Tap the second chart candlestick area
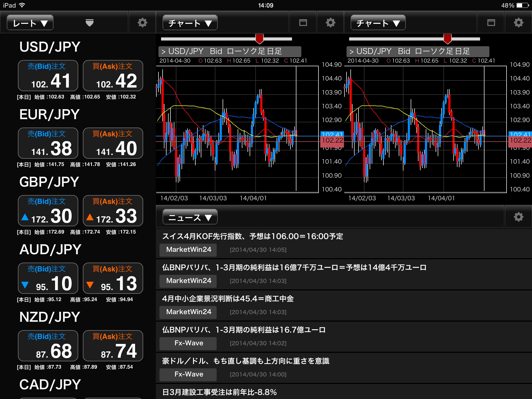 [425, 129]
